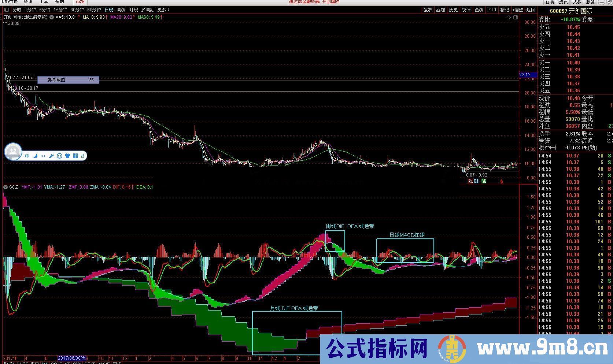Click the 服务 service button

point(590,2)
